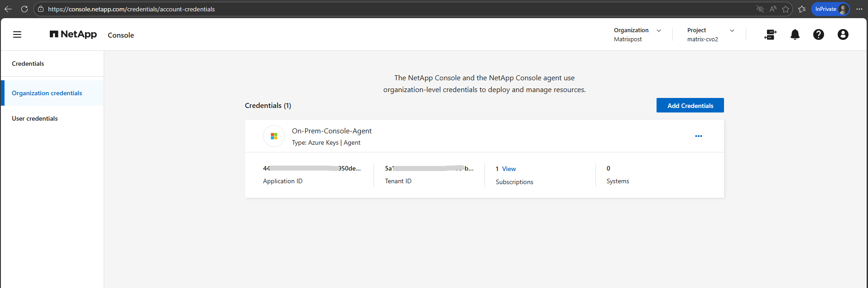Click the browser address bar URL
The image size is (868, 288).
[x=131, y=9]
